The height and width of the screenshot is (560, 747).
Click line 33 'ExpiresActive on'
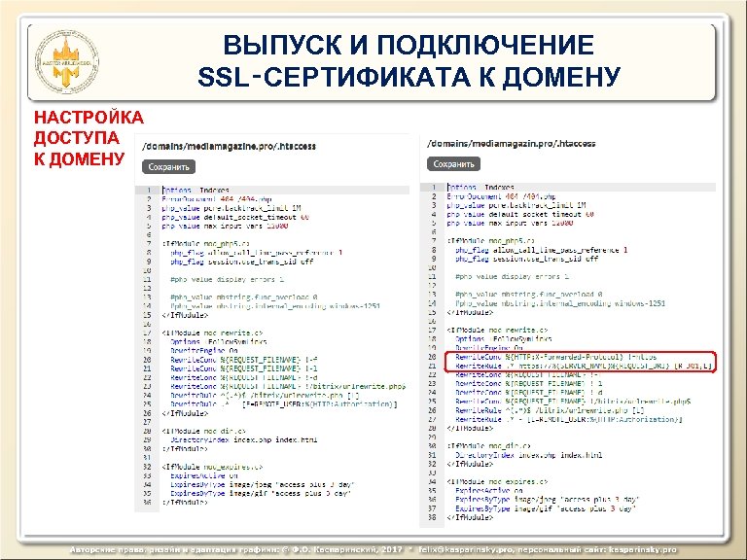click(204, 475)
